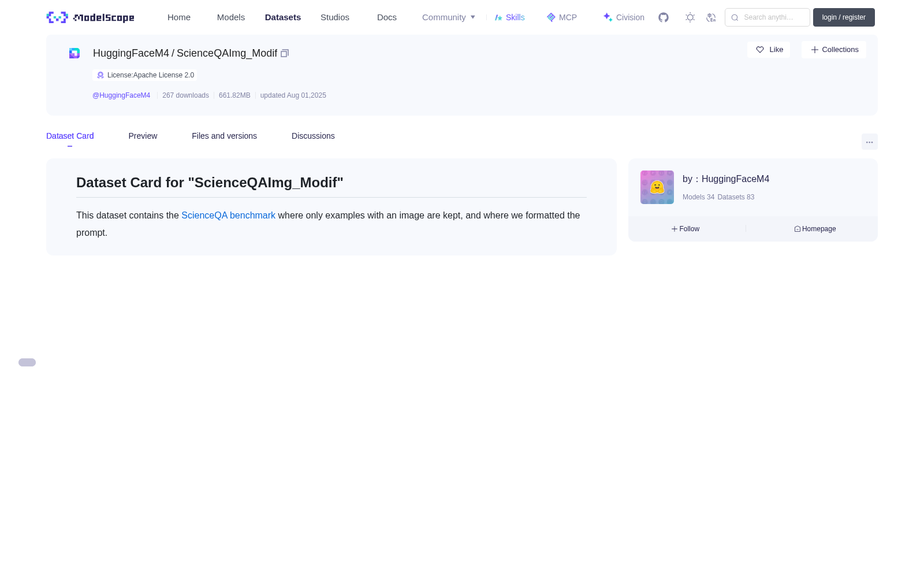
Task: Click the @HuggingFaceM4 author link
Action: 121,95
